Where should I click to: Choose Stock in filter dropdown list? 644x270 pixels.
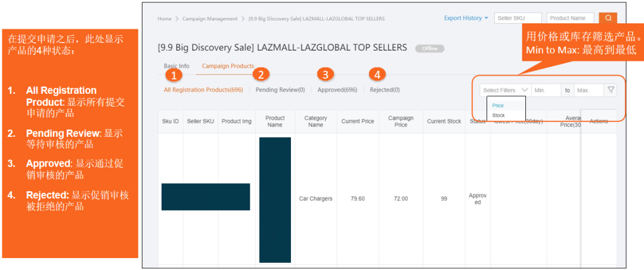499,115
